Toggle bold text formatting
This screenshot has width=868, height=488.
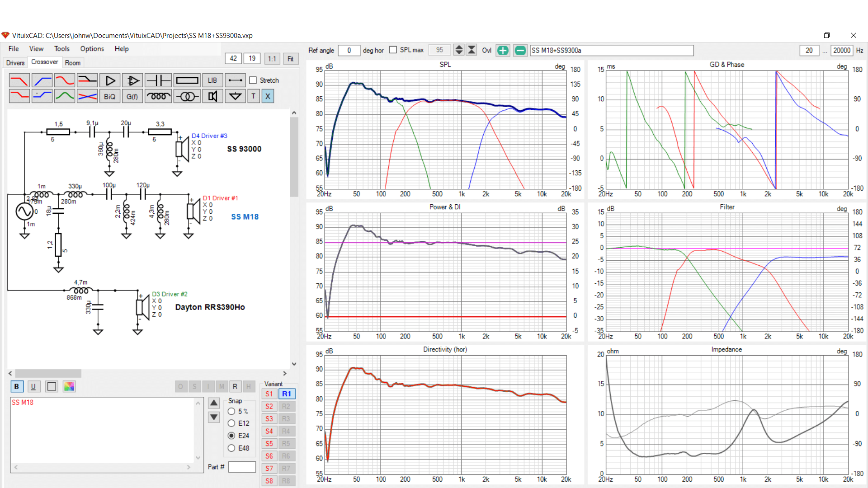click(x=17, y=386)
